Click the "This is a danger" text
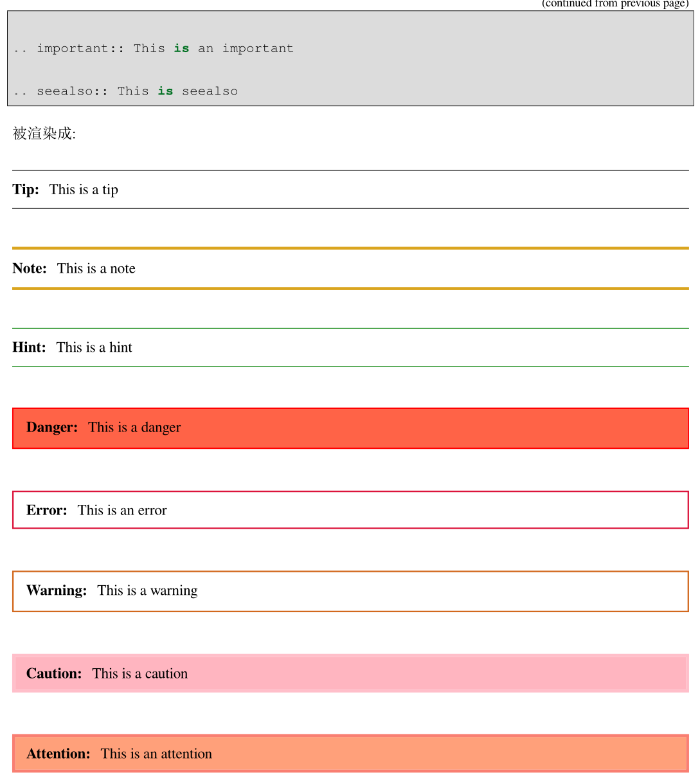Image resolution: width=700 pixels, height=782 pixels. [x=134, y=428]
